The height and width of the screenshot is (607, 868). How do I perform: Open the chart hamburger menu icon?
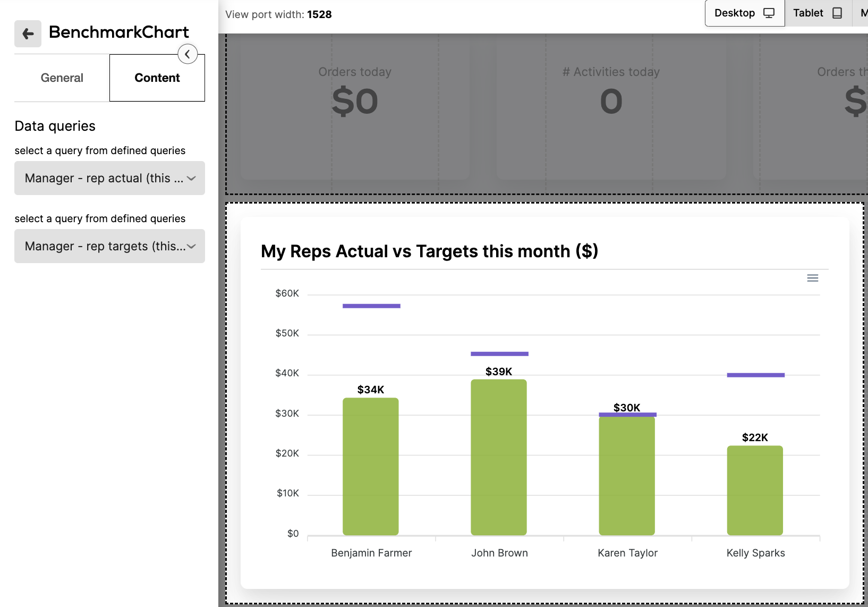[812, 278]
